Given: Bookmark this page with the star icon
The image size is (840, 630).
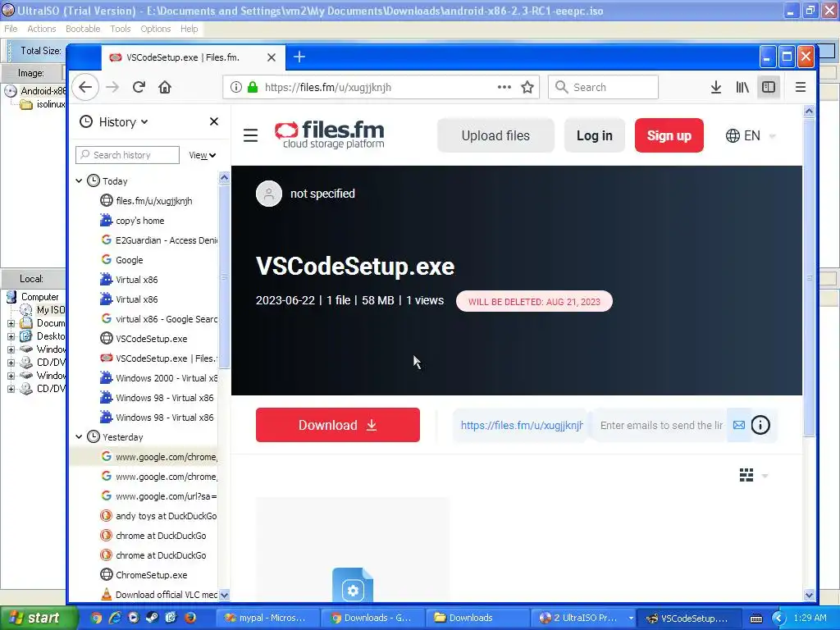Looking at the screenshot, I should [527, 87].
